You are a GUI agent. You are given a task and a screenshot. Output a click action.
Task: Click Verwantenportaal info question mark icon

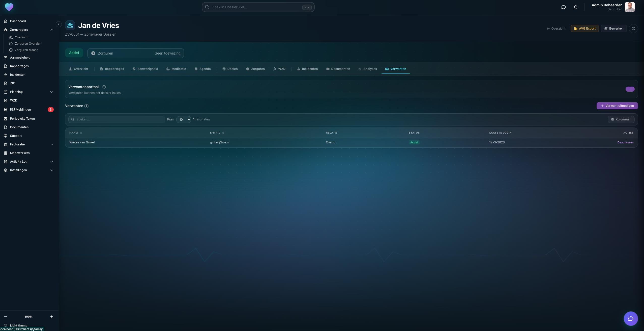(x=104, y=87)
